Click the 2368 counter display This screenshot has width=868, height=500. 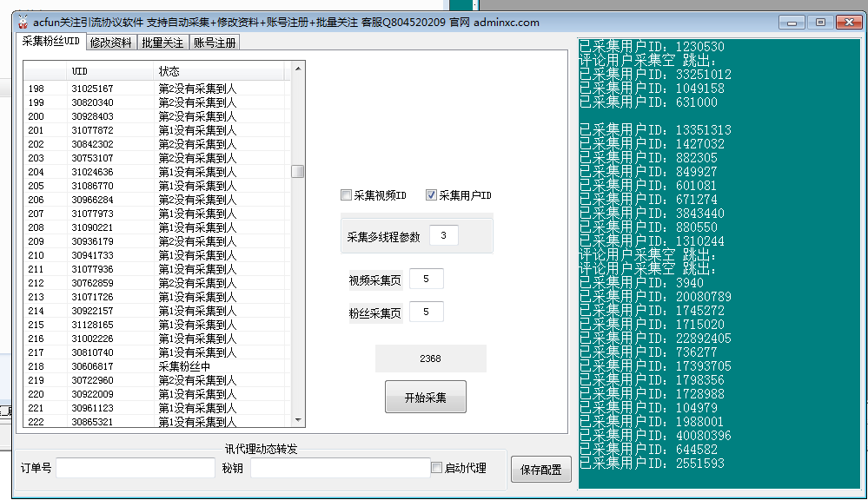tap(430, 358)
